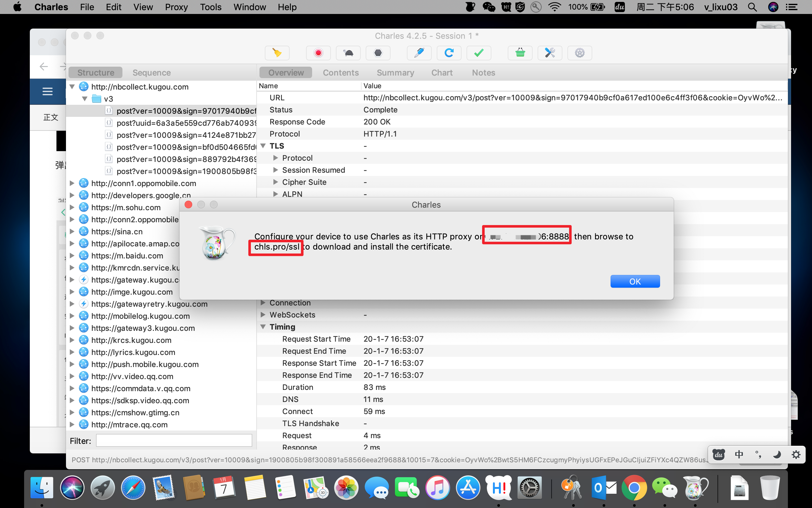Collapse the v3 folder
Viewport: 812px width, 508px height.
point(85,99)
